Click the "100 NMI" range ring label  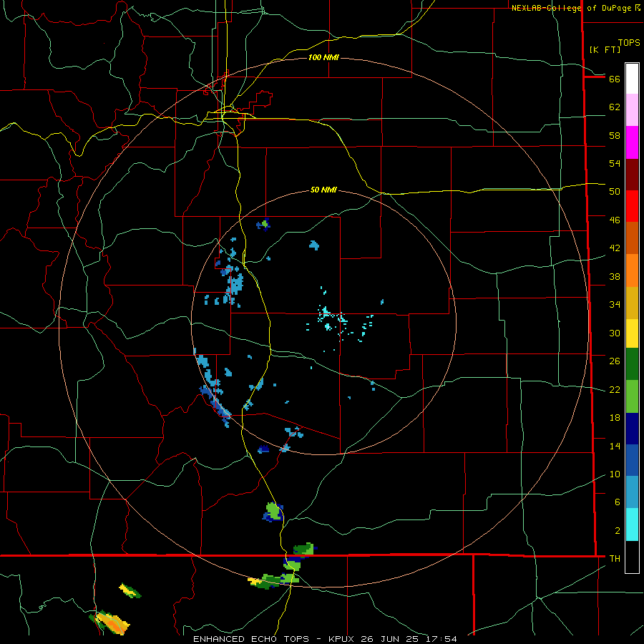[x=323, y=57]
